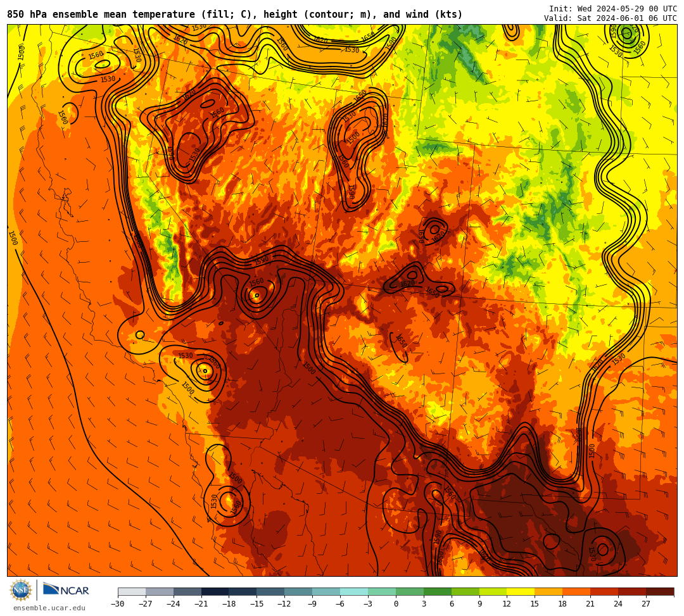684x616 pixels.
Task: Click the −30 colorbar tick label
Action: tap(118, 604)
